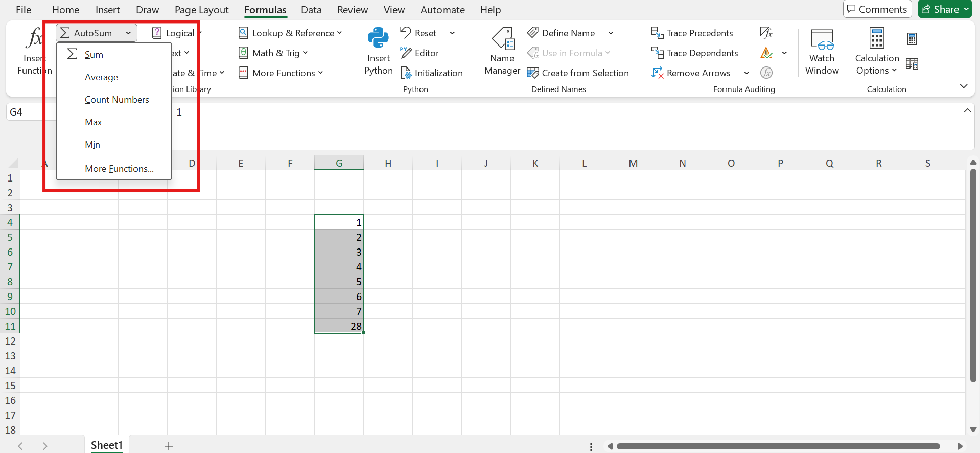
Task: Click the Evaluate Formula icon
Action: tap(766, 73)
